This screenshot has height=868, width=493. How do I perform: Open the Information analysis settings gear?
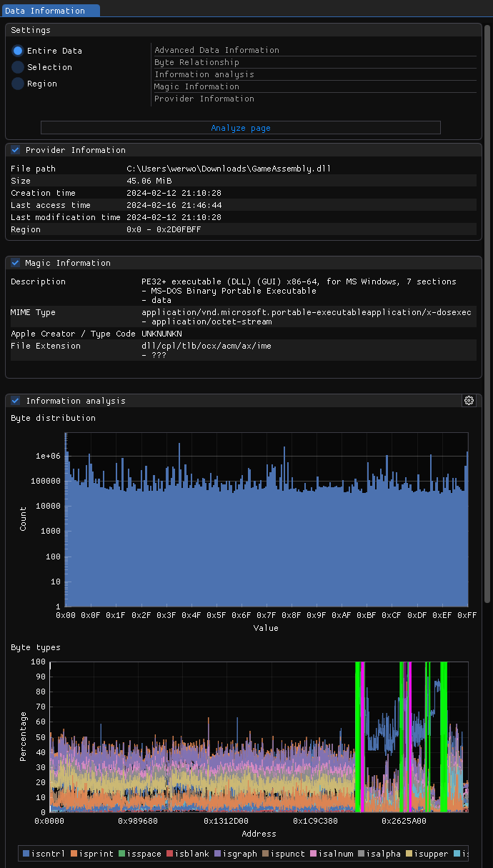click(x=469, y=401)
